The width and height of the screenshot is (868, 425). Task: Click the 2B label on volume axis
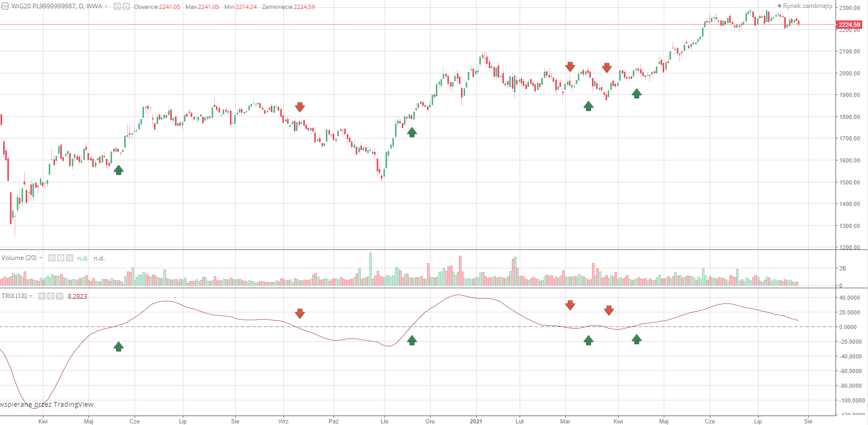[842, 268]
